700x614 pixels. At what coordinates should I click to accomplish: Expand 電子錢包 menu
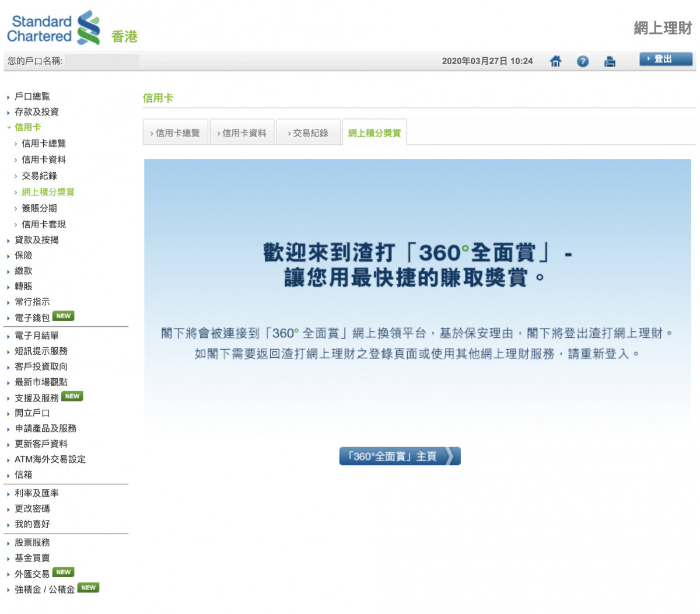(x=32, y=318)
